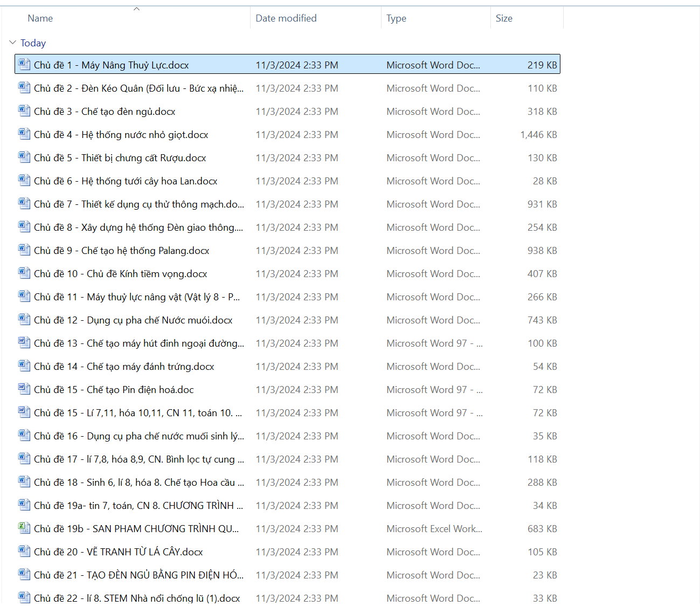Click date modified in Chủ đề 10 row
This screenshot has height=613, width=700.
click(x=297, y=274)
